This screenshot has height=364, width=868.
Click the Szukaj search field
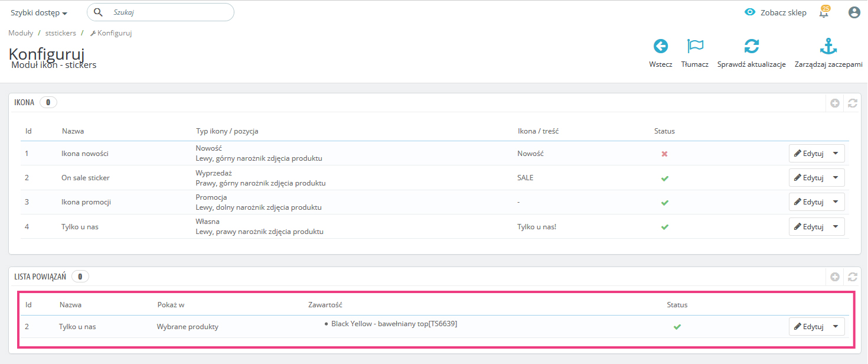(168, 12)
